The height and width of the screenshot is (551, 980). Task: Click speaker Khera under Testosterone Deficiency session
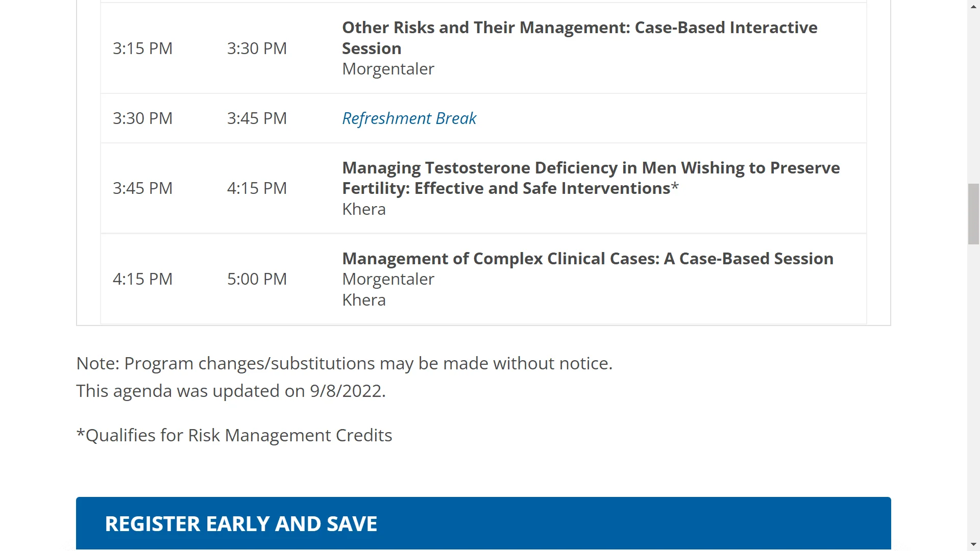pyautogui.click(x=364, y=209)
